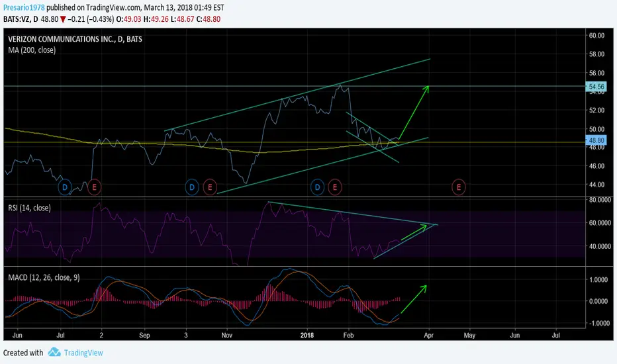Screen dimensions: 617x364
Task: Click the RSI (14, close) indicator label
Action: [30, 208]
